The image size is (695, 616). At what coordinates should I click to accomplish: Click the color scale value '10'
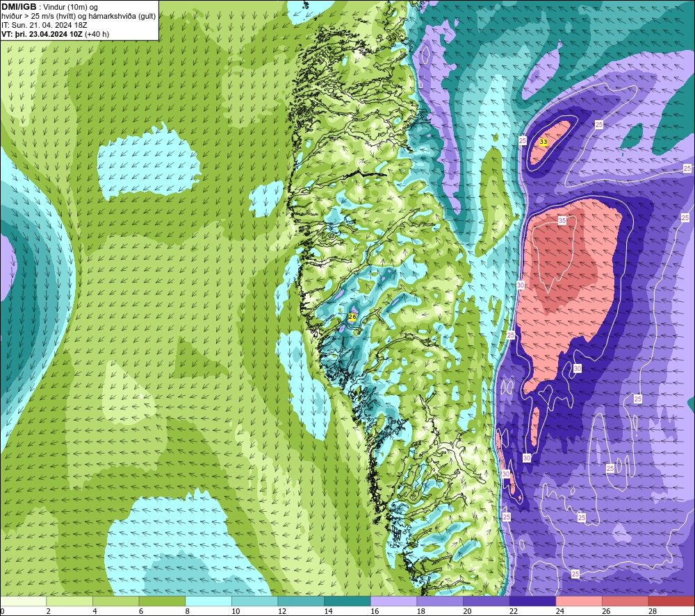(236, 611)
